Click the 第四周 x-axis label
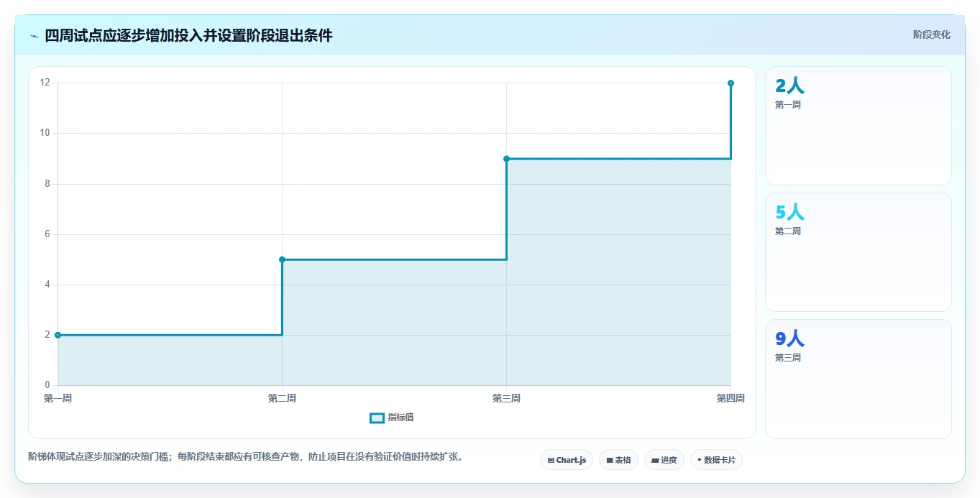The height and width of the screenshot is (498, 980). (731, 398)
